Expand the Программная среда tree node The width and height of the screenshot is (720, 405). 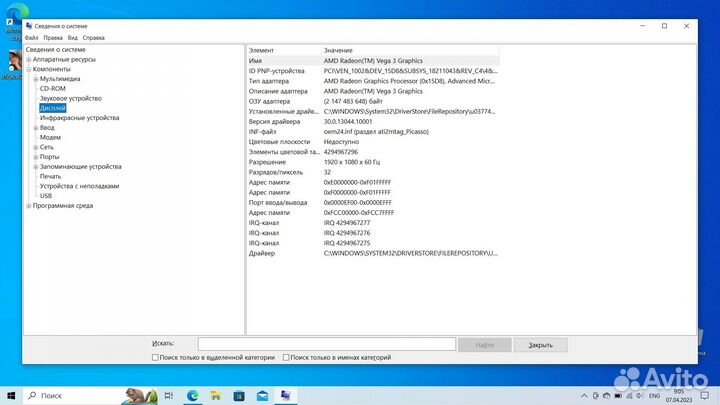tap(28, 206)
